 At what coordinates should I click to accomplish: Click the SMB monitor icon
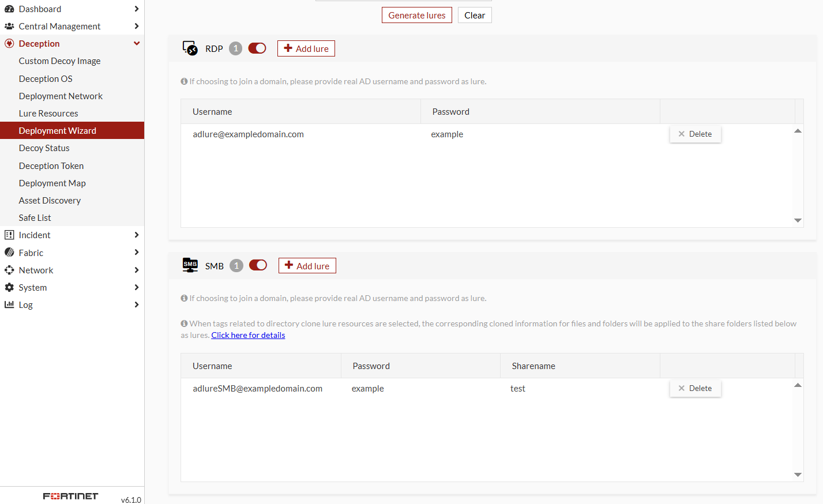tap(190, 265)
